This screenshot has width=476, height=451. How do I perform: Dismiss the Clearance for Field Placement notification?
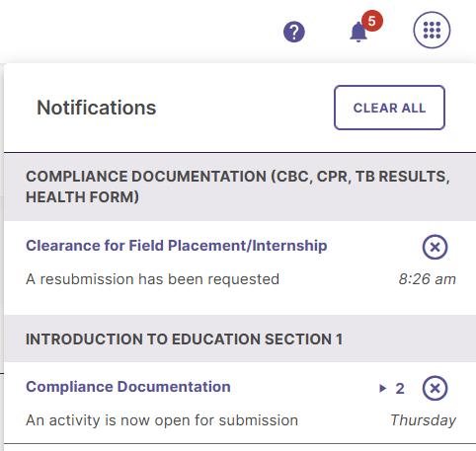(x=435, y=247)
